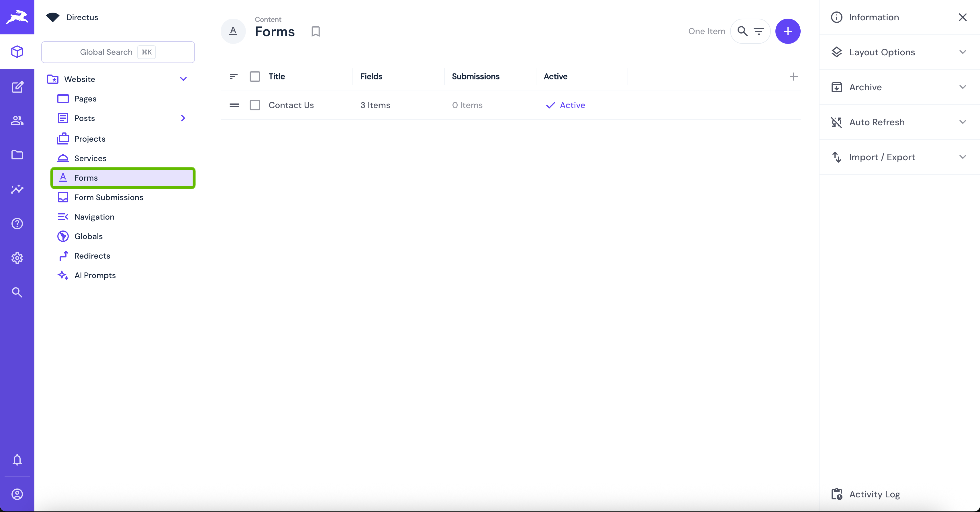The height and width of the screenshot is (512, 980).
Task: Open the Settings gear module
Action: pyautogui.click(x=17, y=258)
